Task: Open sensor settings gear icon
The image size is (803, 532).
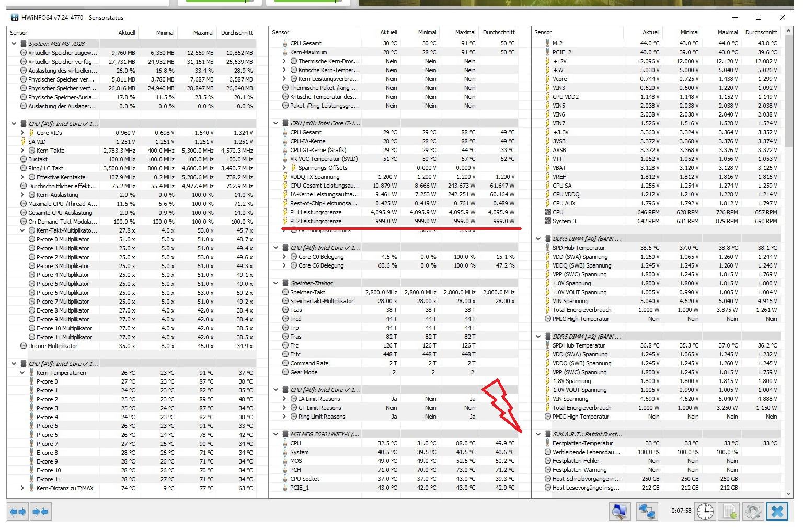Action: tap(753, 512)
